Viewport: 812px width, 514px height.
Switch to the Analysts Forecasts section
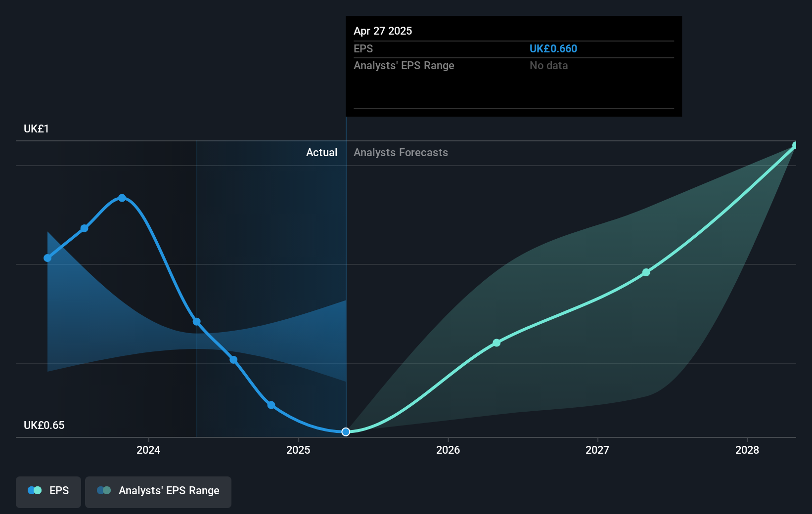(x=401, y=153)
